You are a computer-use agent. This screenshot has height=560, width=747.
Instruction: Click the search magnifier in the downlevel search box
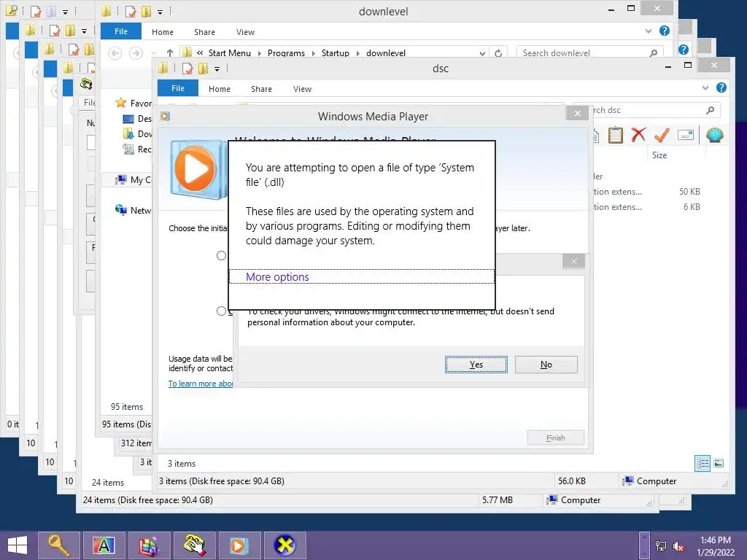pyautogui.click(x=653, y=52)
